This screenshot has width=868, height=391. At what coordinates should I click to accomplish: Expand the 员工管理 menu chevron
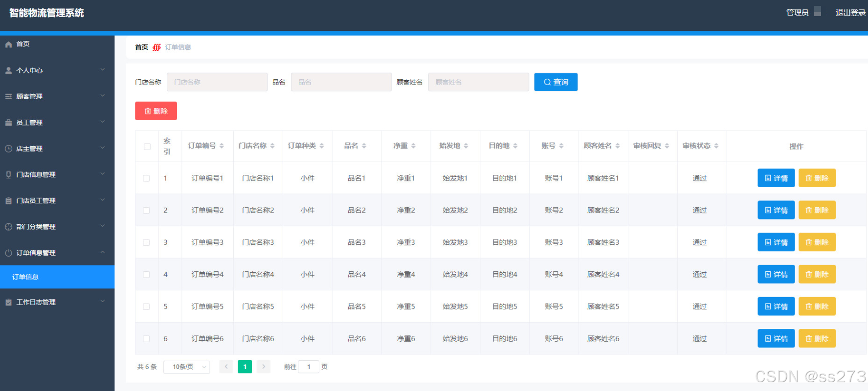(103, 121)
